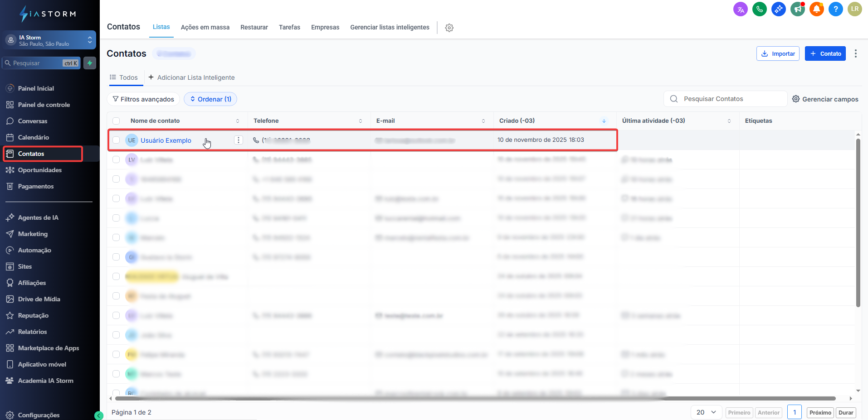Go to the Próximo page
Image resolution: width=868 pixels, height=420 pixels.
tap(820, 412)
